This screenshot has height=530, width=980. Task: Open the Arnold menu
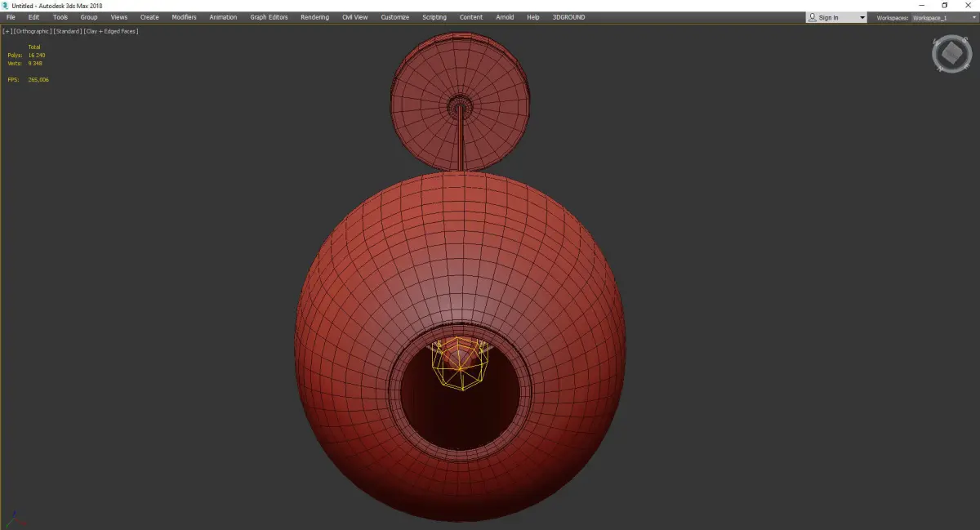(x=505, y=17)
